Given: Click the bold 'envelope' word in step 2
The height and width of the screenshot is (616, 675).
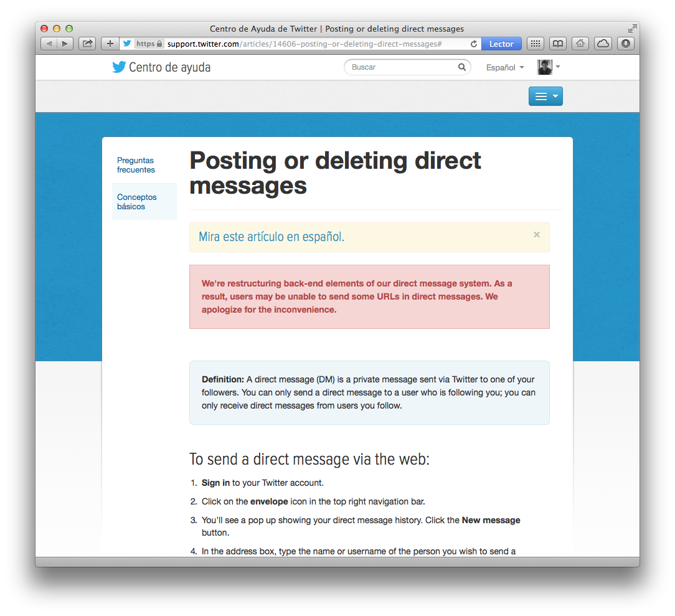Looking at the screenshot, I should 269,501.
